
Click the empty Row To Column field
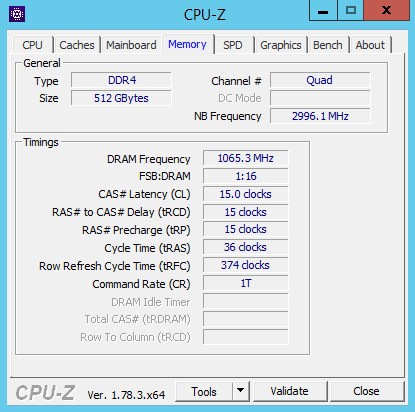coord(246,337)
